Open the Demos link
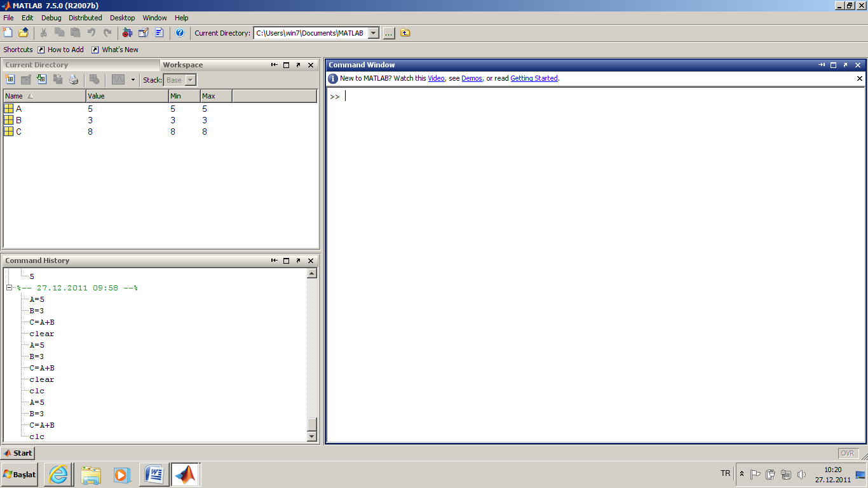 tap(471, 78)
